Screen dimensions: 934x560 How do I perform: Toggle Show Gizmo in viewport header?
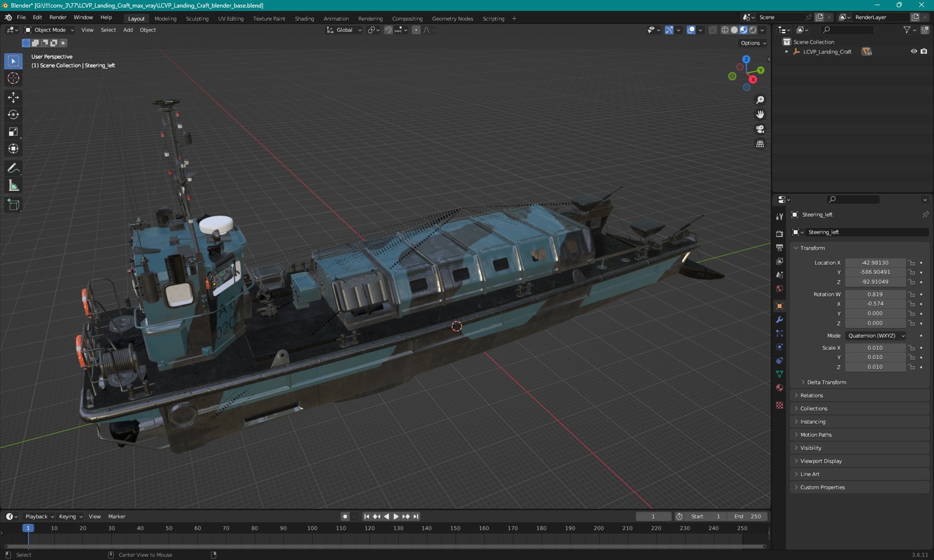[669, 30]
